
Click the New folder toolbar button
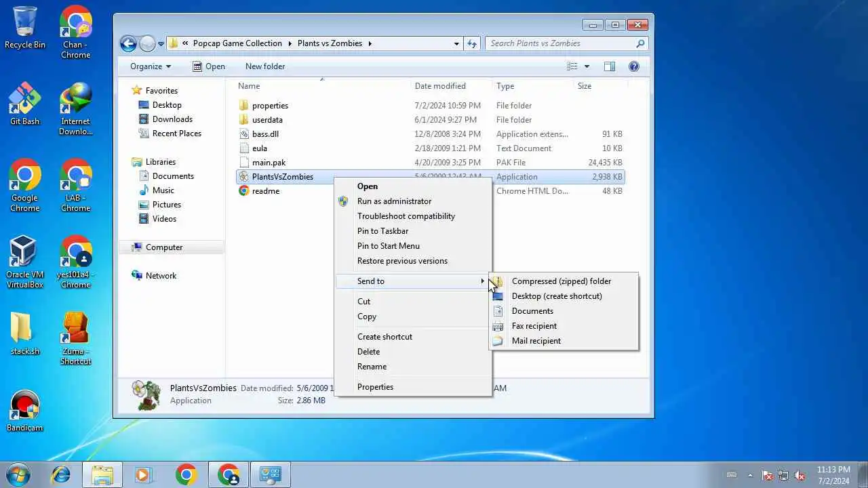tap(265, 66)
